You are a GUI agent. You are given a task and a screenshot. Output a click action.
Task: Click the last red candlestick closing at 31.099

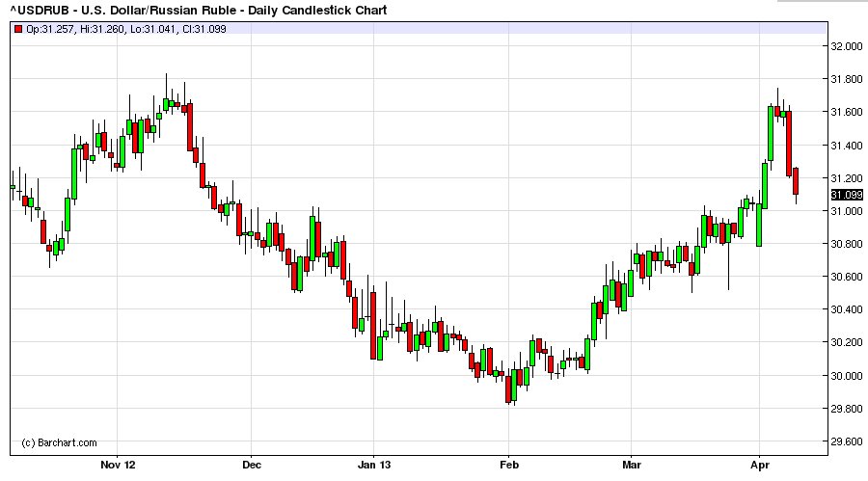point(796,181)
